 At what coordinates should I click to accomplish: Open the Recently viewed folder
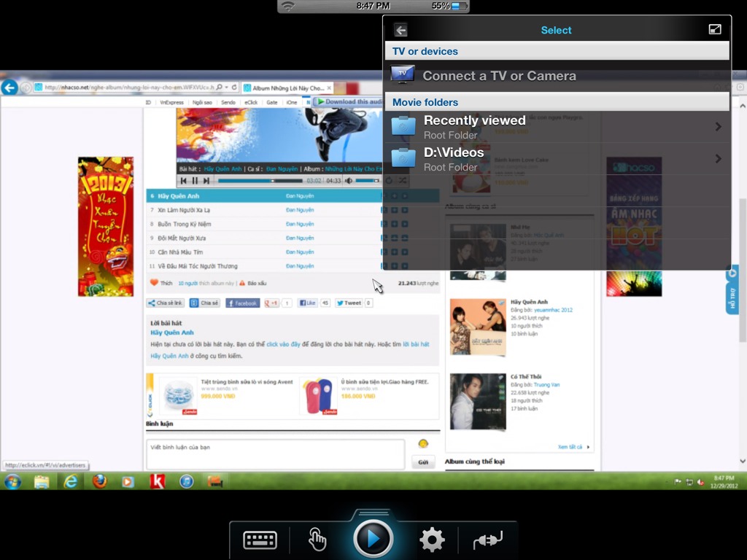tap(474, 127)
